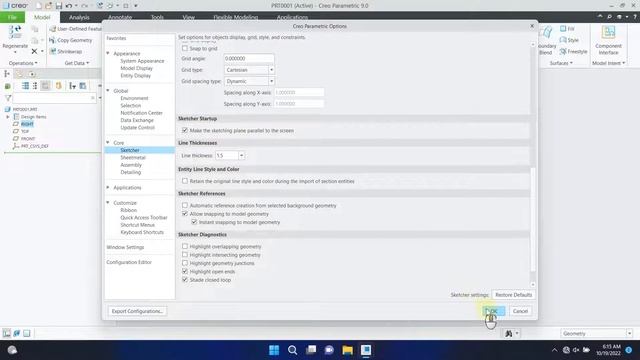Toggle Allow snapping to model geometry
This screenshot has height=360, width=640.
185,213
